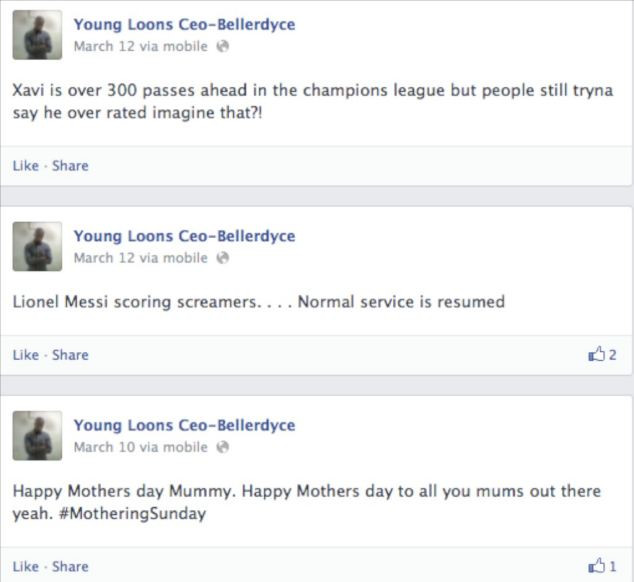
Task: Open the thumbs-up like count on the Mothers day post
Action: point(603,566)
